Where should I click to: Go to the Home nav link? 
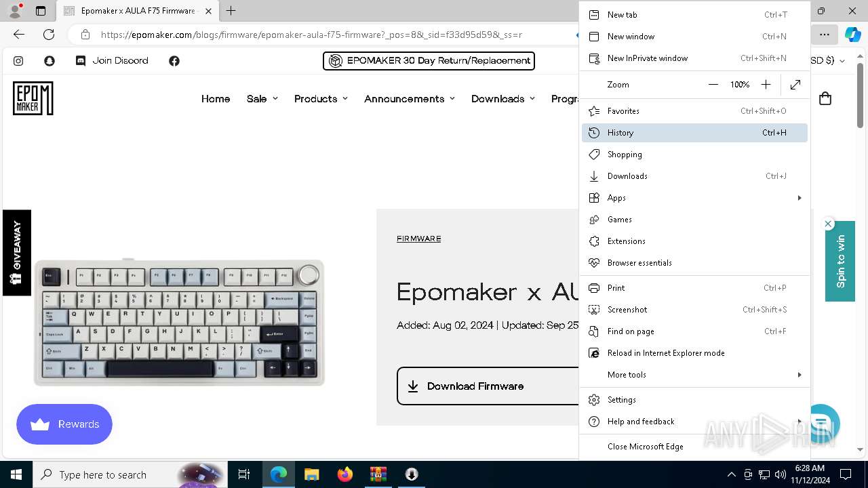coord(216,99)
